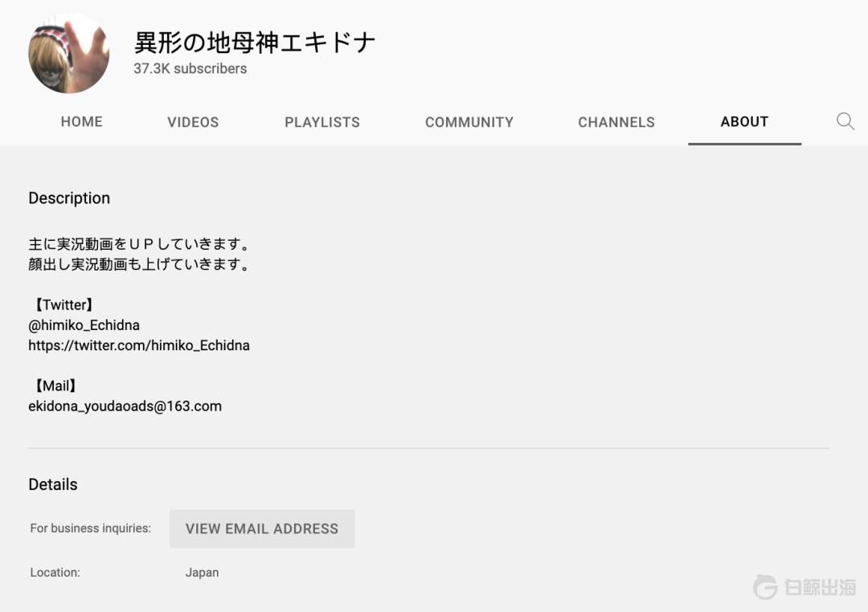Click the Japan location value

[202, 573]
